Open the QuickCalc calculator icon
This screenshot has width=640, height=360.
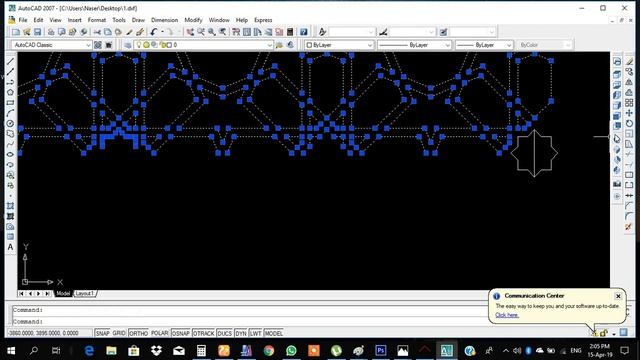[290, 32]
